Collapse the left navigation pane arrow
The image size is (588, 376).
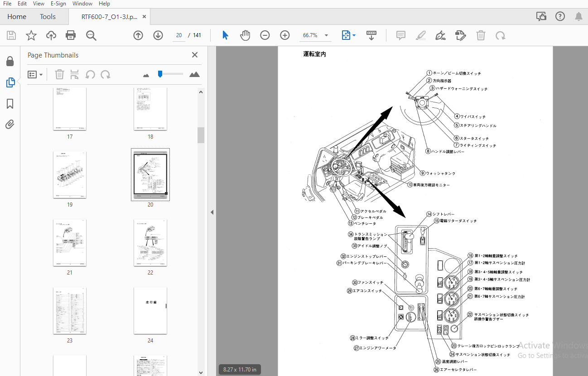(x=212, y=212)
